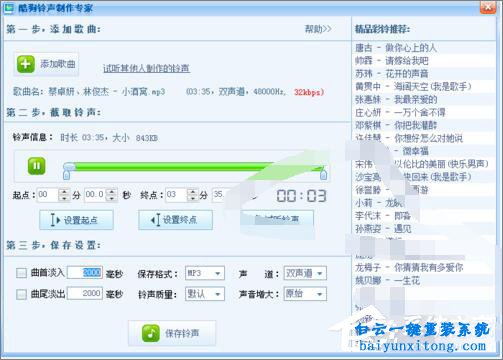Select 孙燕姿 - 遇见
Screen dimensions: 503x360
point(383,229)
